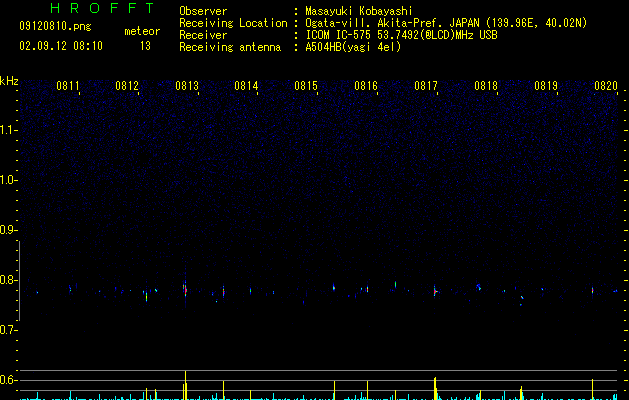Click the 1.1 frequency axis label
The height and width of the screenshot is (400, 629).
(8, 130)
